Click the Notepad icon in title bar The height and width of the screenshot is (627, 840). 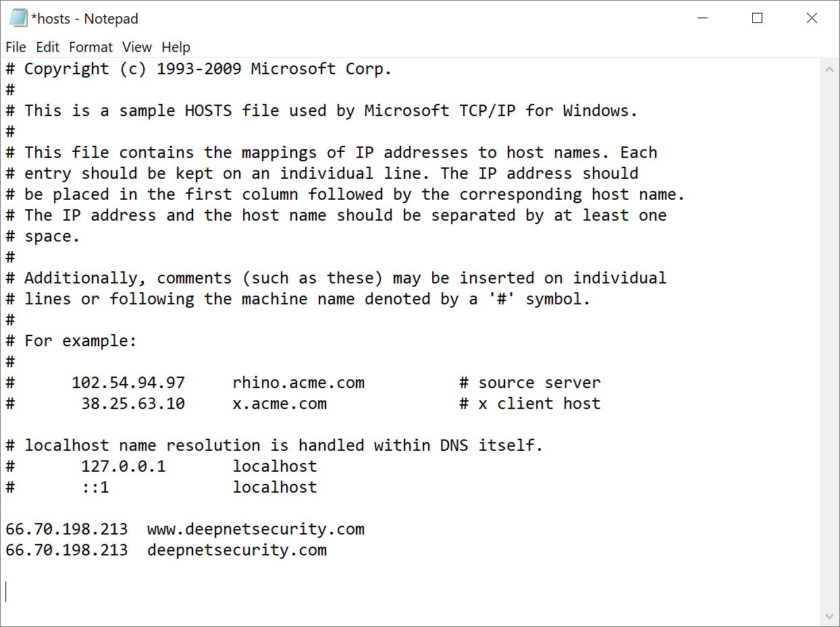pos(18,18)
